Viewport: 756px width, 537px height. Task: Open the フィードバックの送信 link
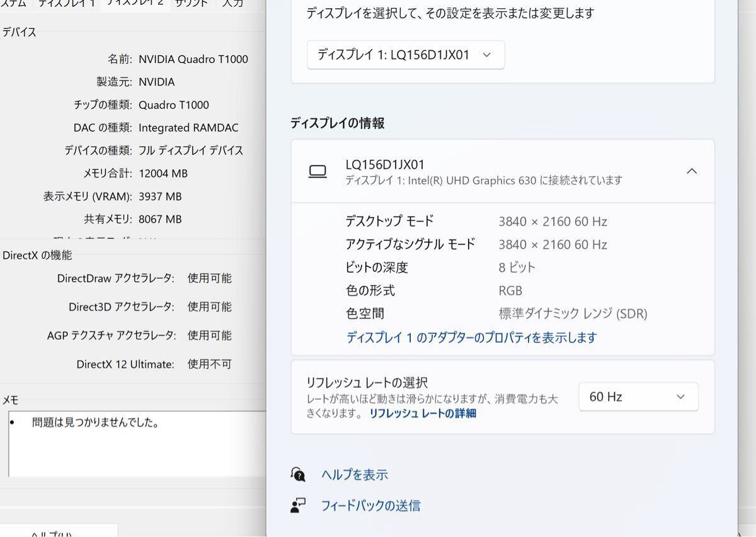click(x=370, y=506)
